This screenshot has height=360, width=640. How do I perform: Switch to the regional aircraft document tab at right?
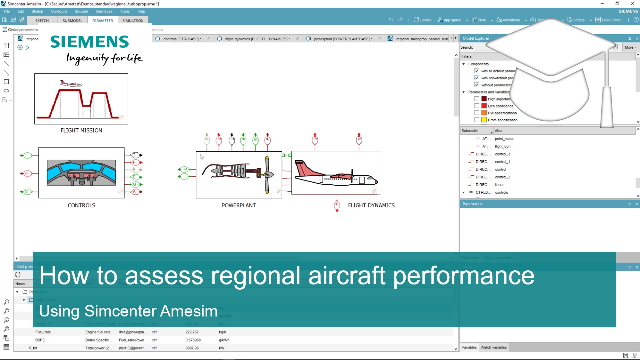point(418,38)
